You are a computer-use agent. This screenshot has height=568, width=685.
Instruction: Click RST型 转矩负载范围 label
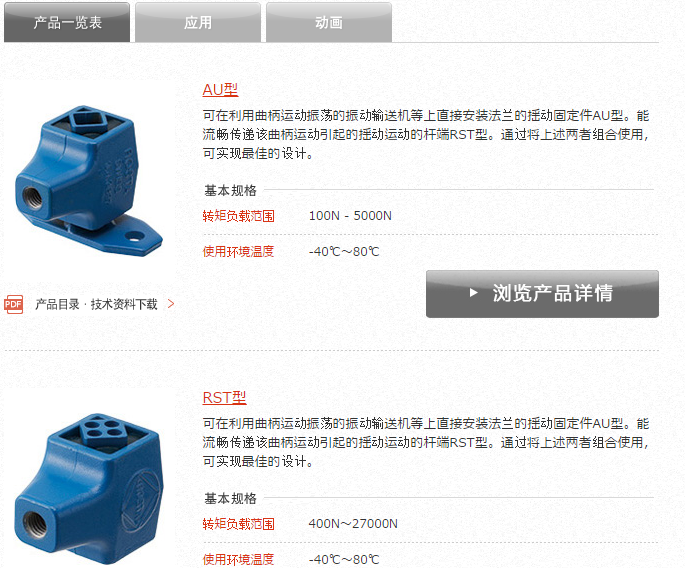pyautogui.click(x=239, y=523)
